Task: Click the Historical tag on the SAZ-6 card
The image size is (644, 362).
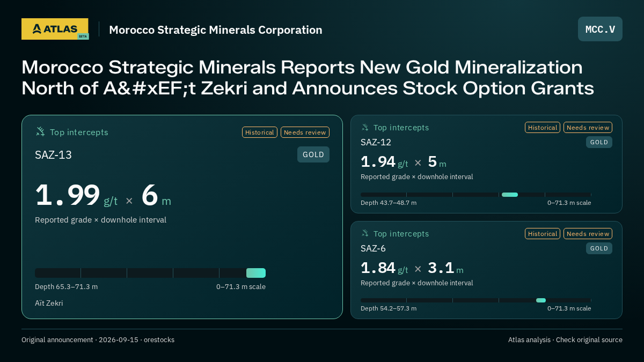Action: click(543, 234)
